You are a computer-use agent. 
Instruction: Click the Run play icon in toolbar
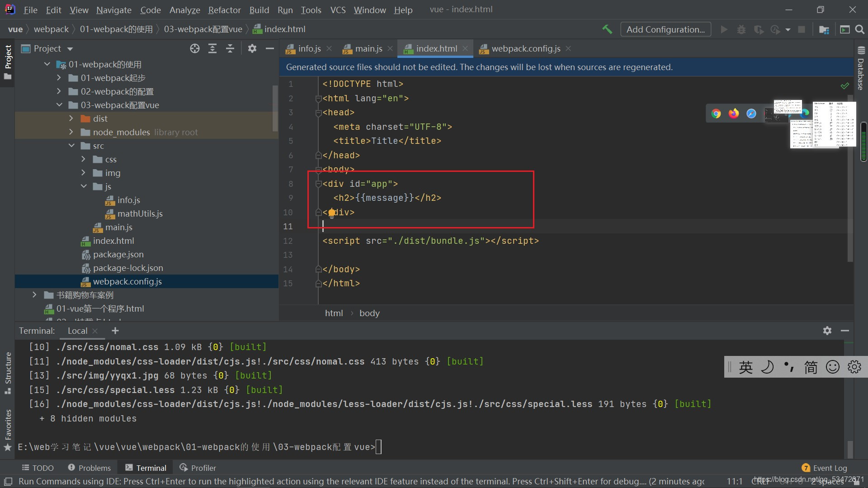(724, 29)
